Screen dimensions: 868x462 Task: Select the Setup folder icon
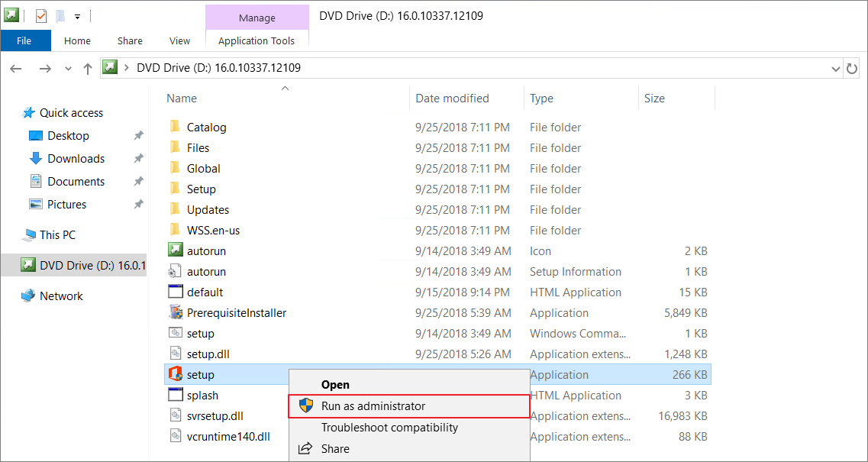coord(175,189)
